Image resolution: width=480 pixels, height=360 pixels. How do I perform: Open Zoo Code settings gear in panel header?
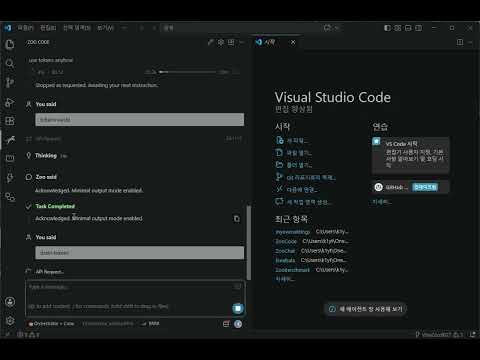click(x=221, y=42)
